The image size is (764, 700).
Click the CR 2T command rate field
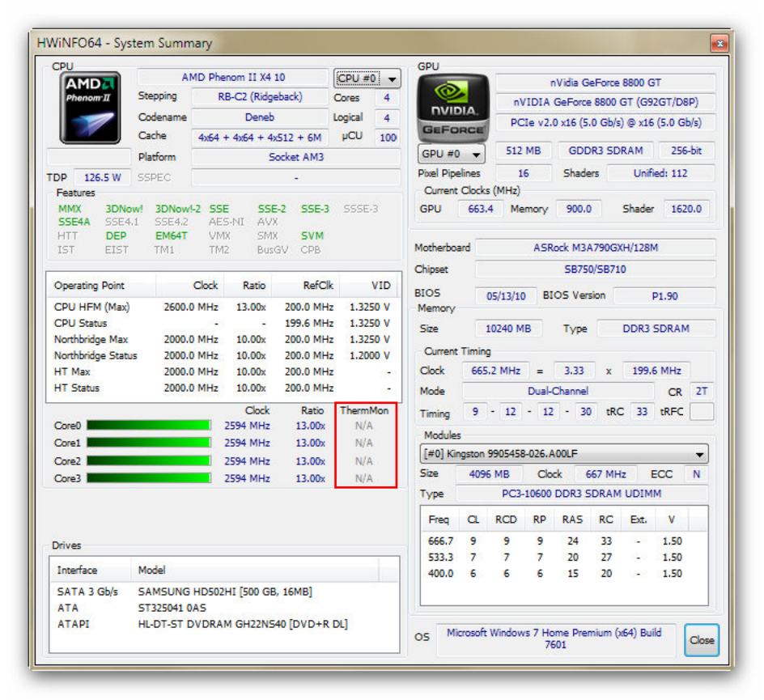(x=701, y=391)
